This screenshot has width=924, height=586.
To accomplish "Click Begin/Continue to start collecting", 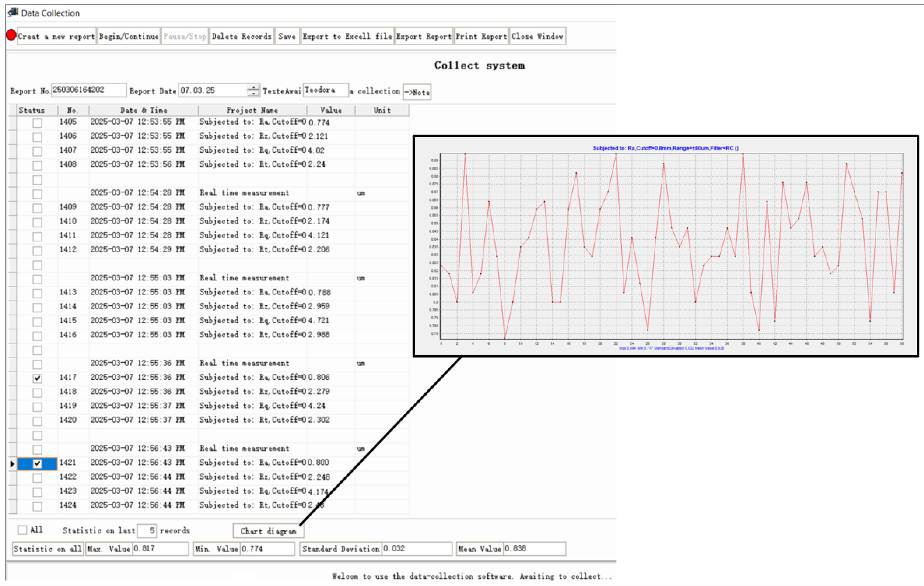I will tap(129, 36).
